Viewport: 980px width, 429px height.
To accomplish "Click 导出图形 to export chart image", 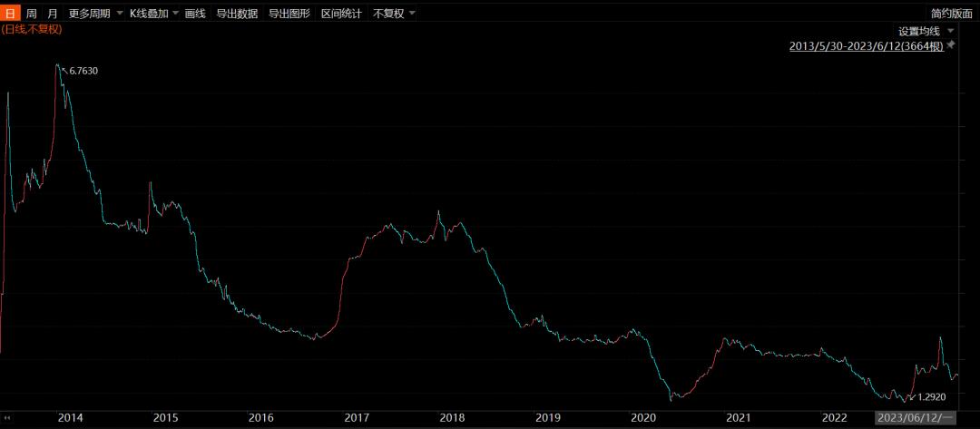I will (289, 14).
